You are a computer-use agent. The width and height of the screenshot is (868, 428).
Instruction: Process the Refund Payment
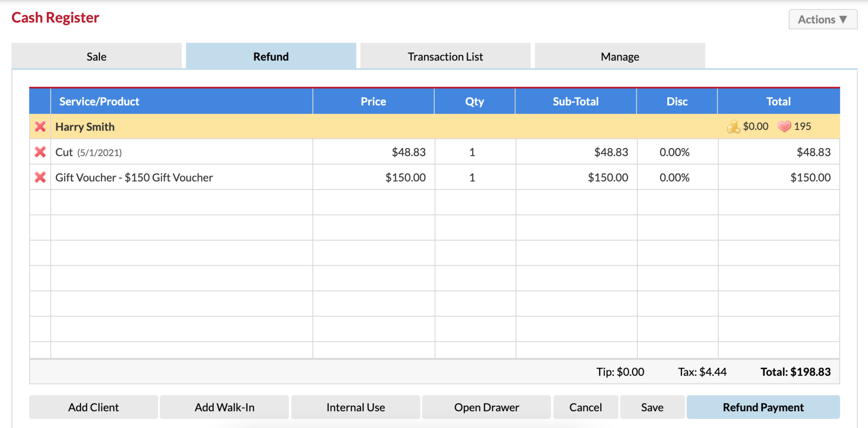point(762,407)
